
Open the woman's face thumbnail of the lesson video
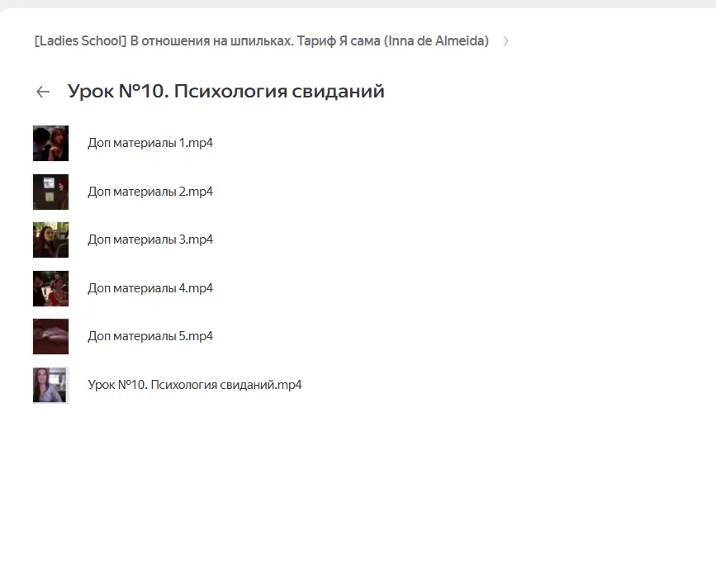click(50, 385)
